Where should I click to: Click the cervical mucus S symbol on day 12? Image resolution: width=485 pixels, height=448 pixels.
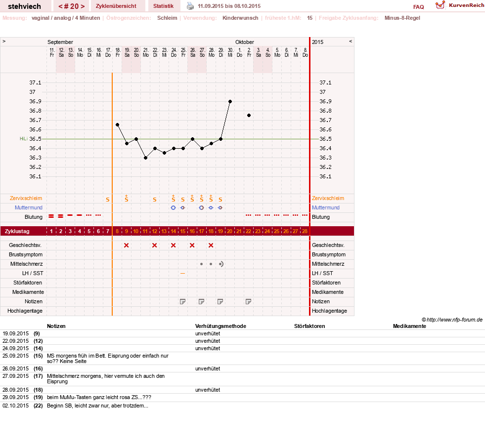pos(155,200)
